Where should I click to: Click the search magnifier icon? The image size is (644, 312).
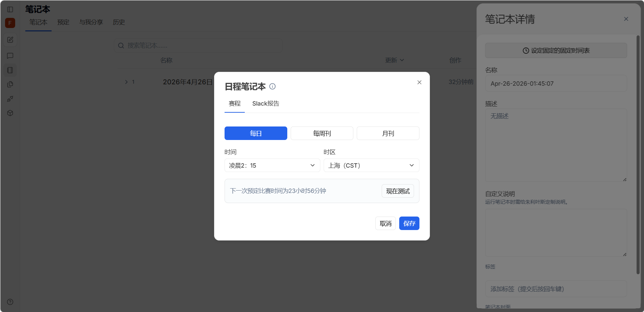pos(121,46)
